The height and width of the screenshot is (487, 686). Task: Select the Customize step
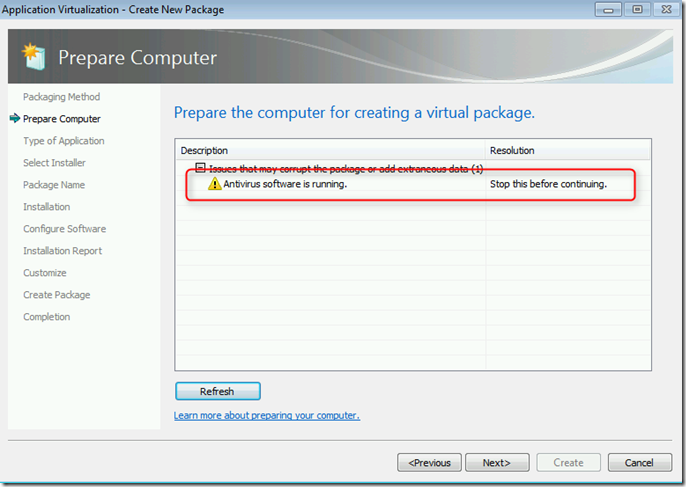click(45, 273)
